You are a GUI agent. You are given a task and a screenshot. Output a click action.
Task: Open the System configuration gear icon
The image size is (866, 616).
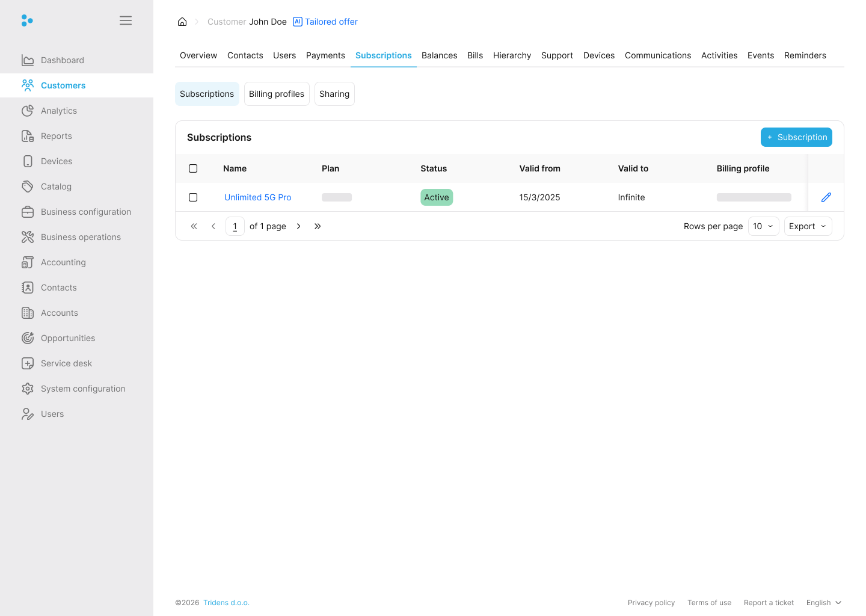click(28, 389)
